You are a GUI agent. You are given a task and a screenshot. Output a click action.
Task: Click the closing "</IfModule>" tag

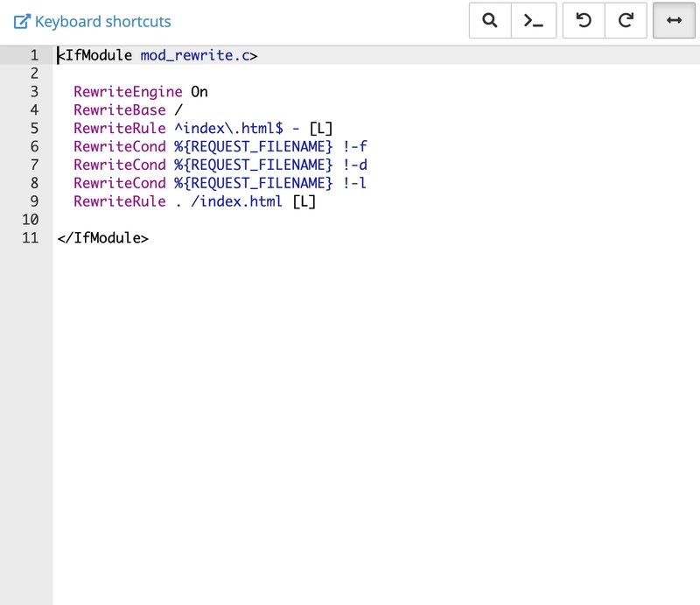click(102, 238)
